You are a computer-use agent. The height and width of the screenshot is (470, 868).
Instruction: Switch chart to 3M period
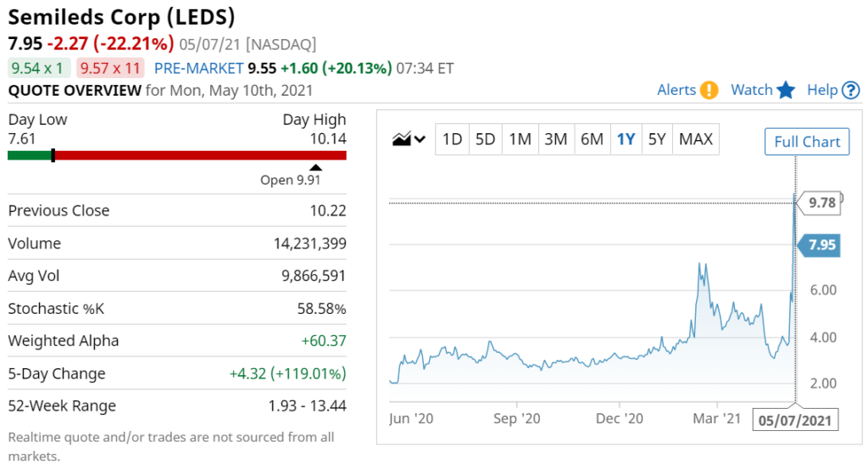click(x=556, y=139)
